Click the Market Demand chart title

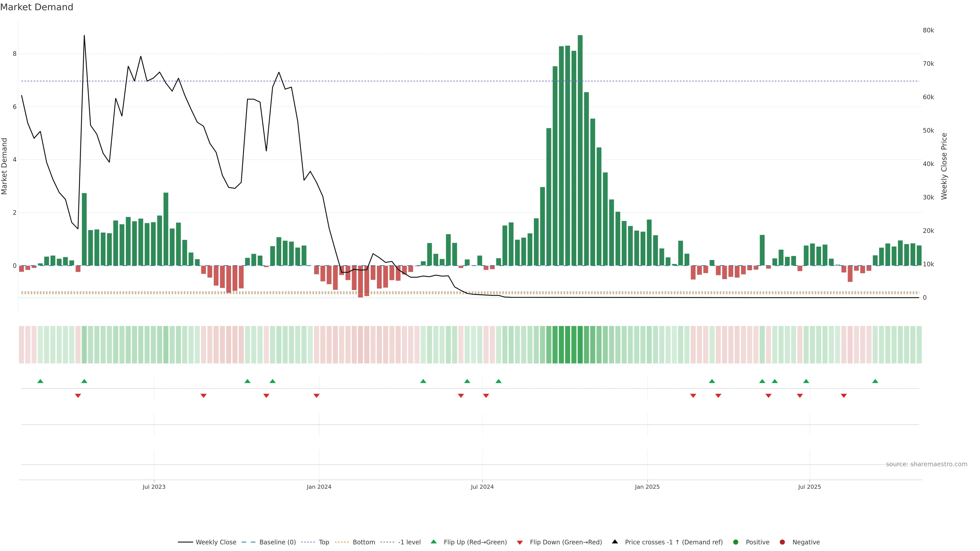[x=36, y=7]
